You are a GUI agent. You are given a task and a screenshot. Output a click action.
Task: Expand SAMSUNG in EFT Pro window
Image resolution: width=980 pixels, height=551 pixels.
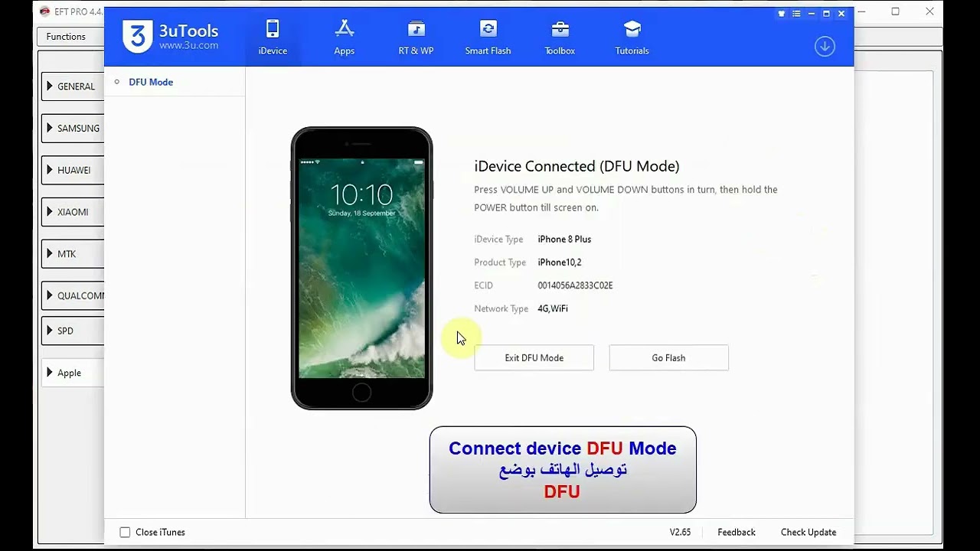(73, 129)
